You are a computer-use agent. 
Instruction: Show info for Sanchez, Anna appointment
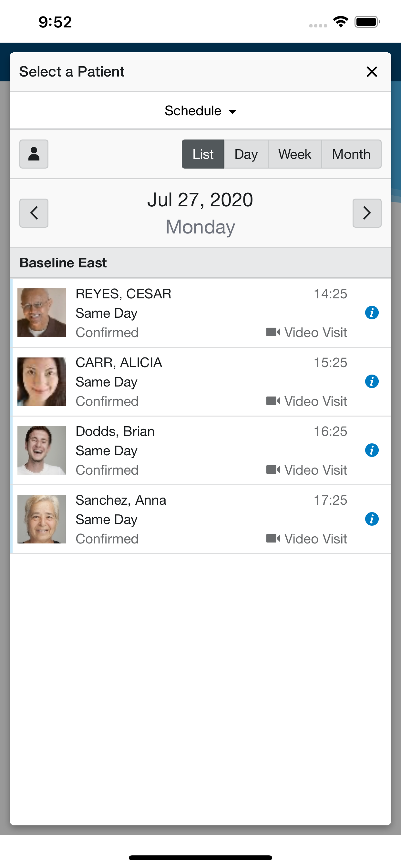coord(372,519)
